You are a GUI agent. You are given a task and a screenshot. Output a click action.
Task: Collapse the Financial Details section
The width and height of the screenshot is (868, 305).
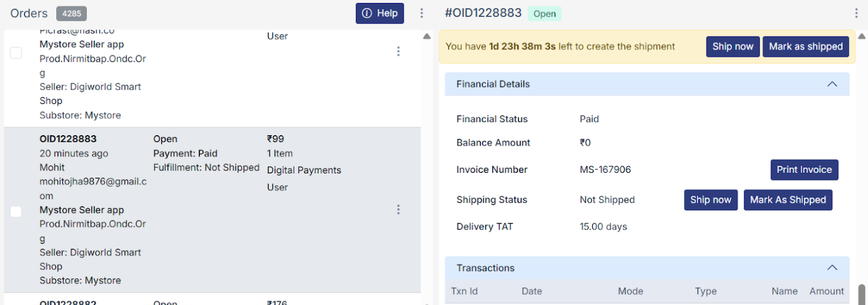[x=832, y=84]
